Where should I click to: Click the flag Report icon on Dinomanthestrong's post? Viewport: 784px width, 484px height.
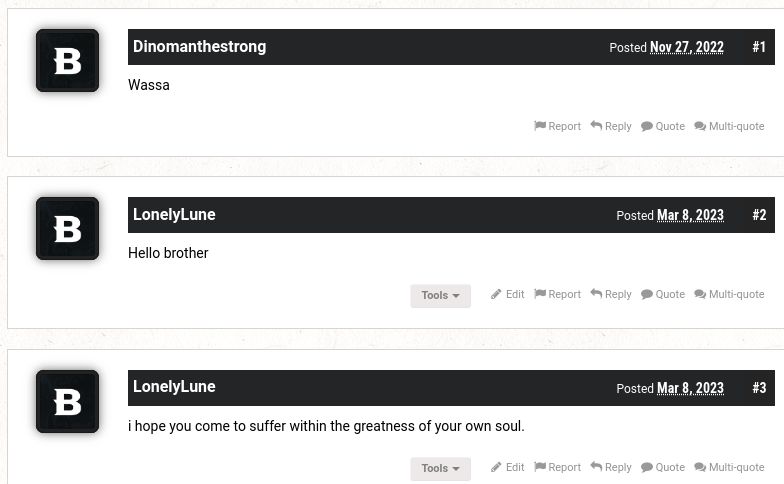pyautogui.click(x=540, y=126)
